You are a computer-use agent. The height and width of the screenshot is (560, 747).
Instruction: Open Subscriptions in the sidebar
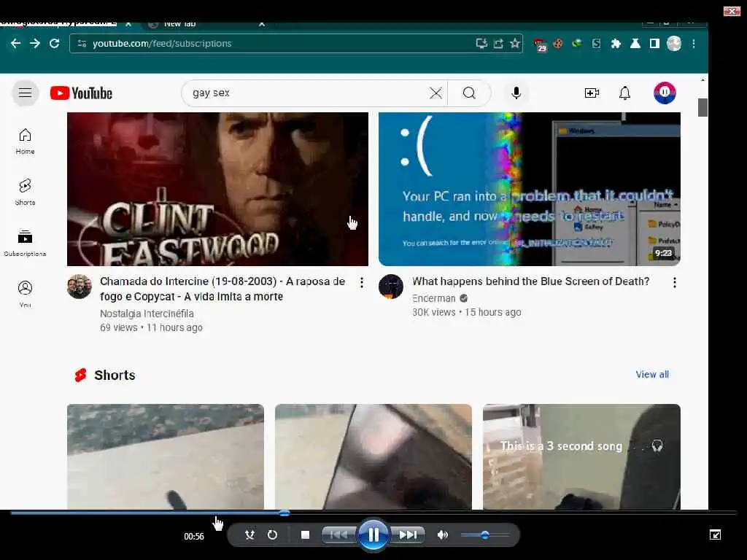pos(26,244)
